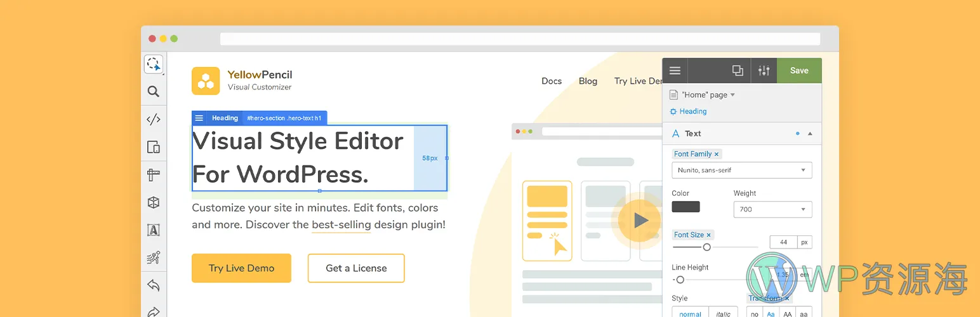Viewport: 980px width, 317px height.
Task: Change the font size px unit
Action: [x=804, y=242]
